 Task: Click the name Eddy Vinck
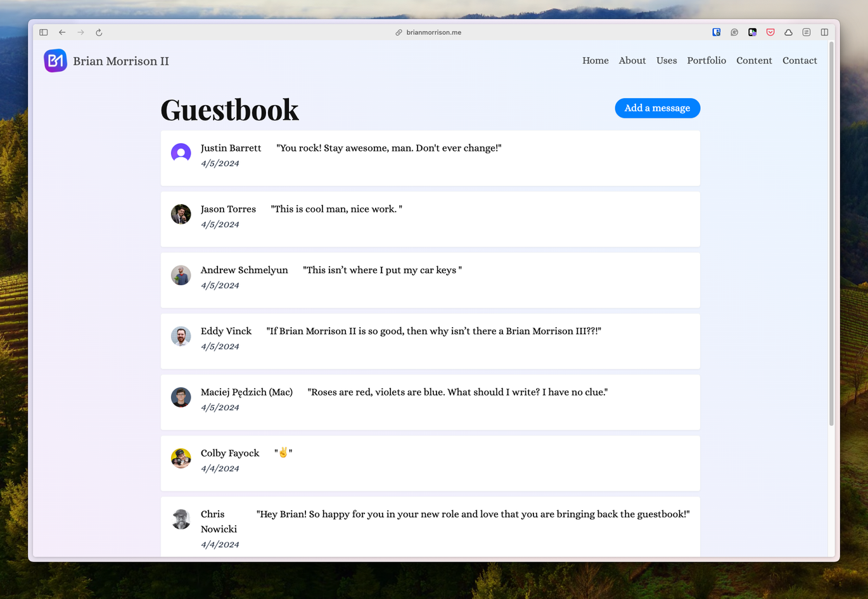pyautogui.click(x=226, y=331)
